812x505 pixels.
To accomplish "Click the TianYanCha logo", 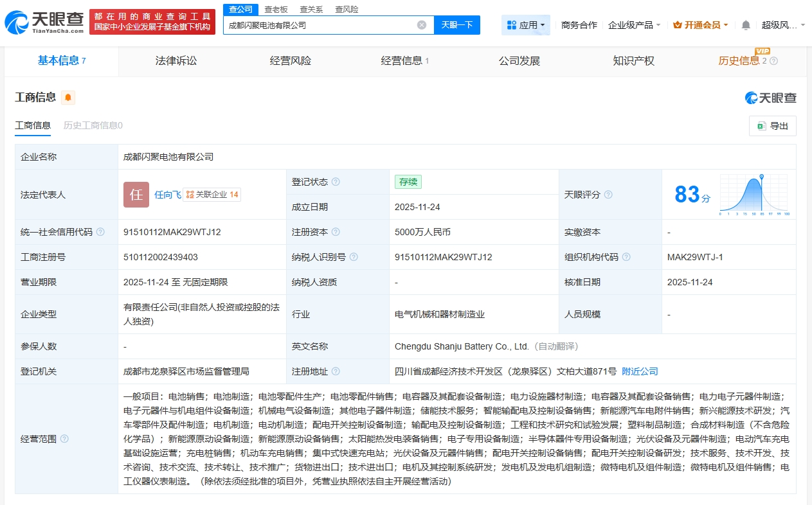I will pyautogui.click(x=44, y=22).
